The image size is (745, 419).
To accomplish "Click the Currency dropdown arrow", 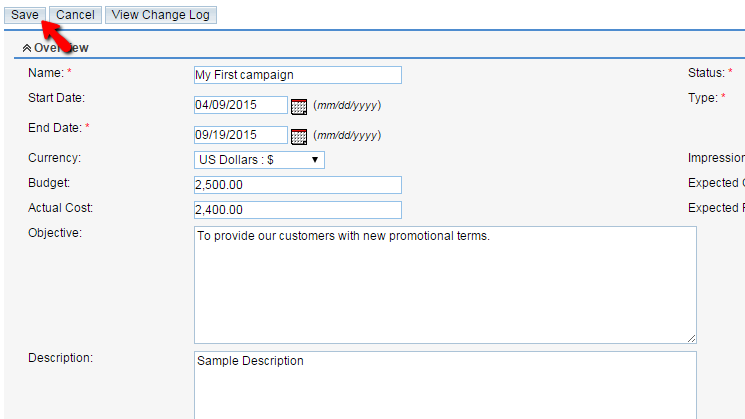I will point(315,160).
